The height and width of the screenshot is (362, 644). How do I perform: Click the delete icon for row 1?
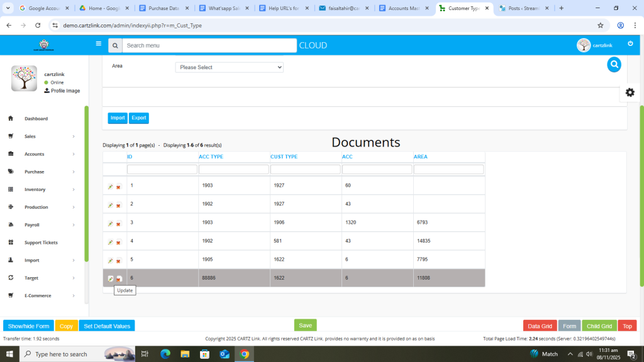[118, 187]
